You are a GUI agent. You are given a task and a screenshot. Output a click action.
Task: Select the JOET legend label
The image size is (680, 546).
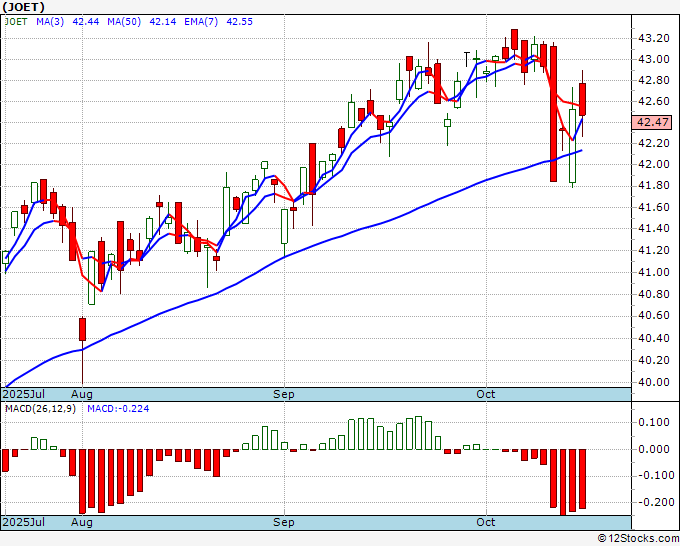click(16, 22)
